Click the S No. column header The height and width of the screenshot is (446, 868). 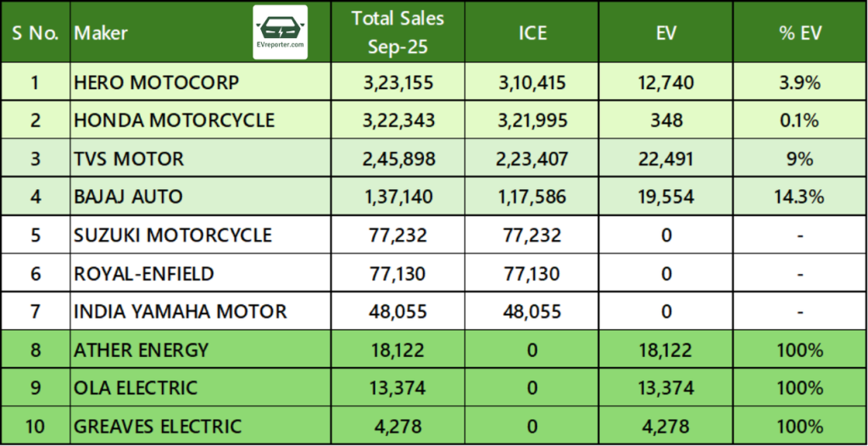coord(35,33)
